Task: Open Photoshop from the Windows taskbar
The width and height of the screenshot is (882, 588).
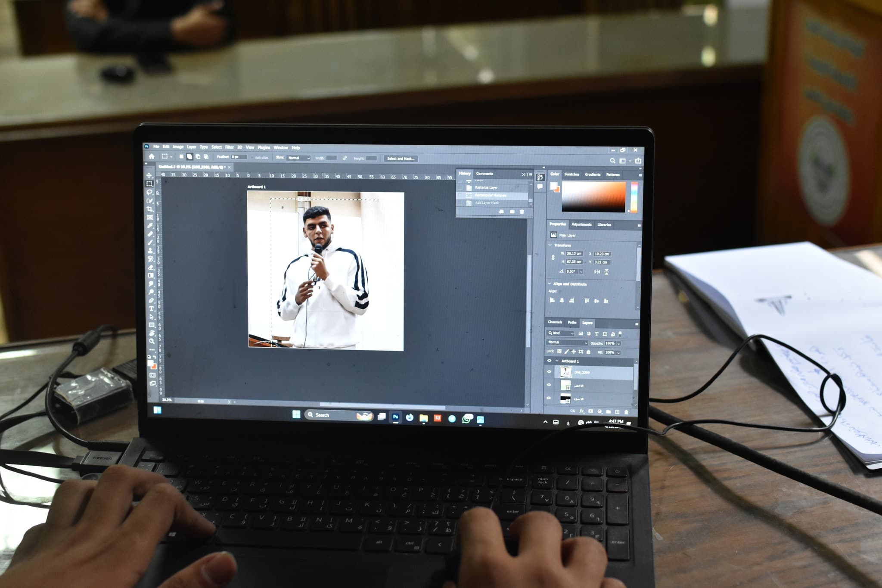Action: 395,417
